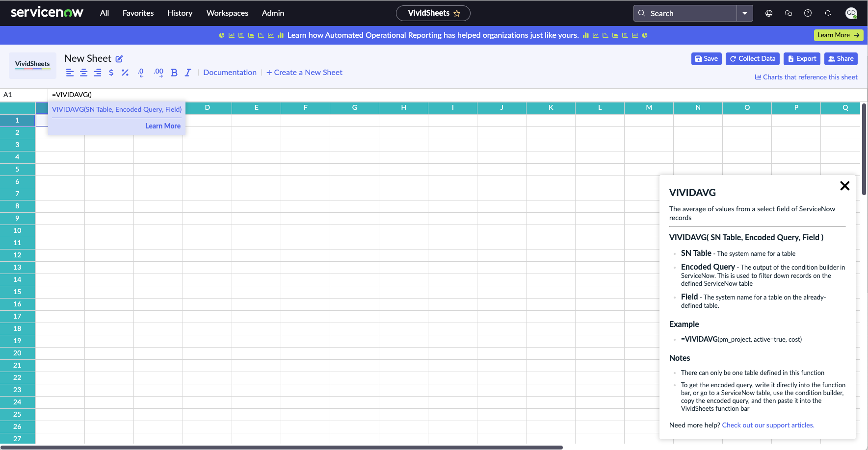Viewport: 868px width, 450px height.
Task: Open the support articles link
Action: (768, 425)
